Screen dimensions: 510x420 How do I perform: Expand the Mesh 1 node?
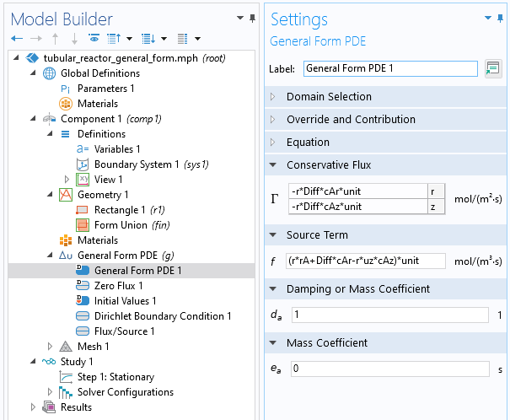tap(50, 347)
